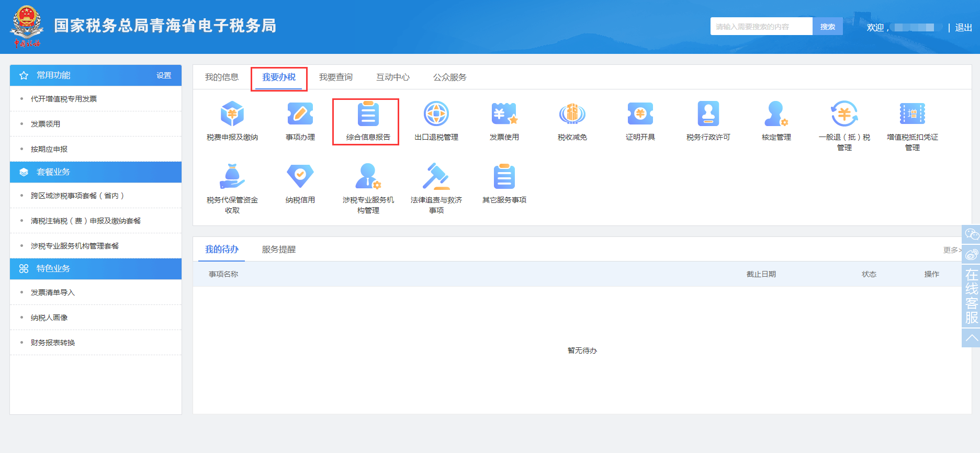Click the 暂无待办 empty message
This screenshot has height=453, width=980.
582,350
